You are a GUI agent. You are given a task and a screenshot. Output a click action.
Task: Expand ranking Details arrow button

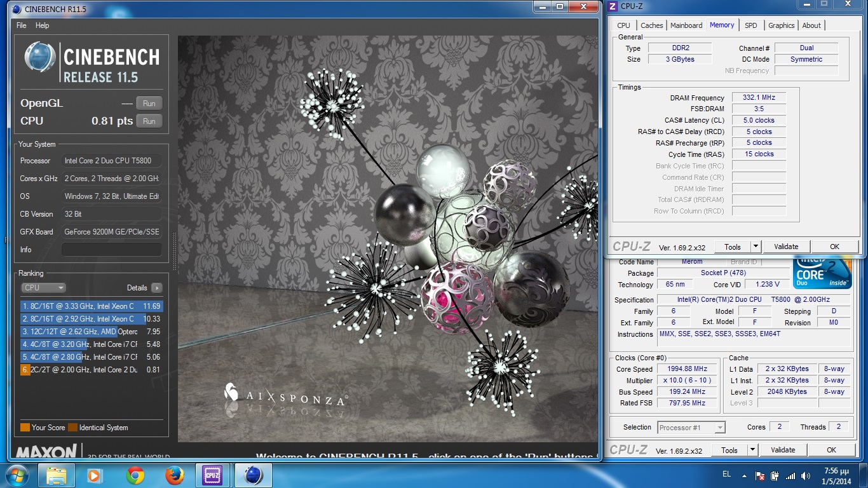pos(156,288)
